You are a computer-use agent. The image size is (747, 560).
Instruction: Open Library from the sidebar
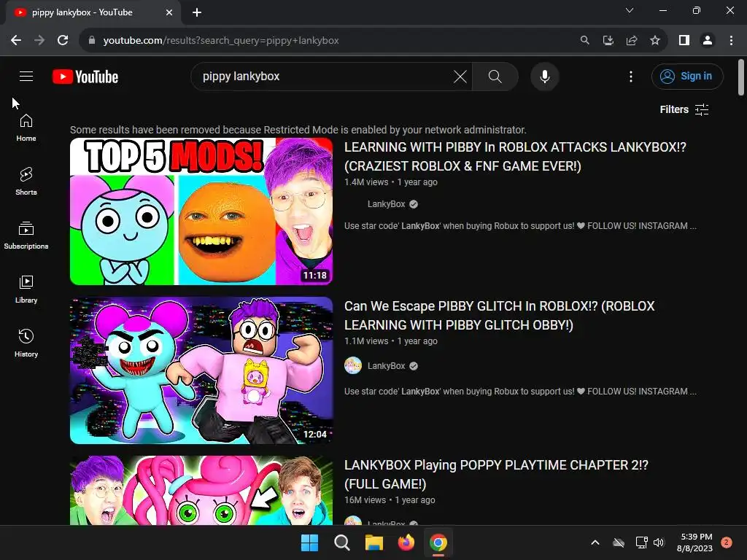coord(26,289)
